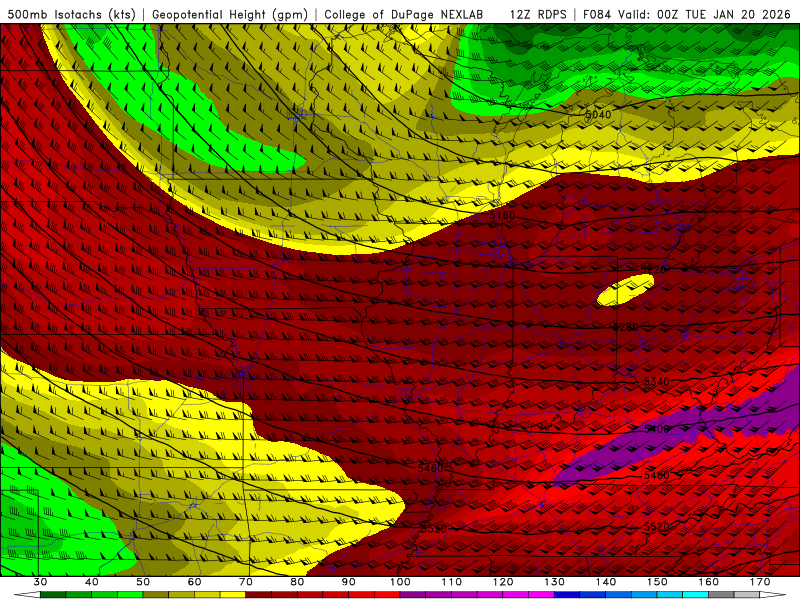
Task: Click the 40 kts colorbar label
Action: click(x=92, y=582)
